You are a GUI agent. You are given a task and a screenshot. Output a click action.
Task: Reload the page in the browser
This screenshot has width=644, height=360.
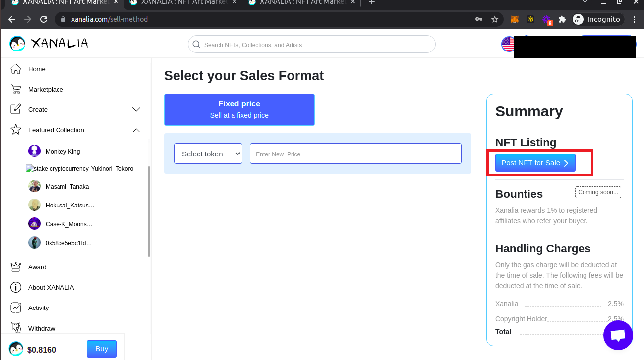43,19
